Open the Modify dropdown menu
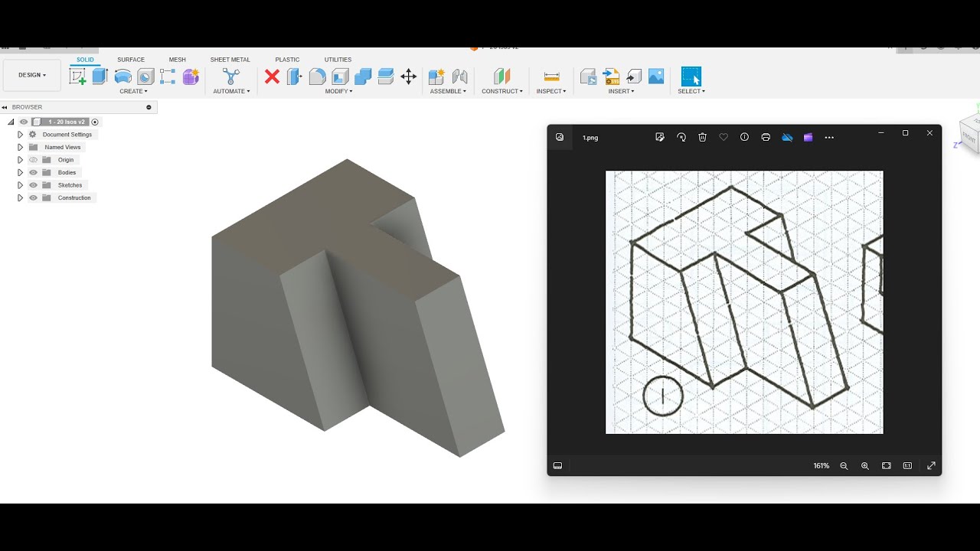Image resolution: width=980 pixels, height=551 pixels. [338, 91]
